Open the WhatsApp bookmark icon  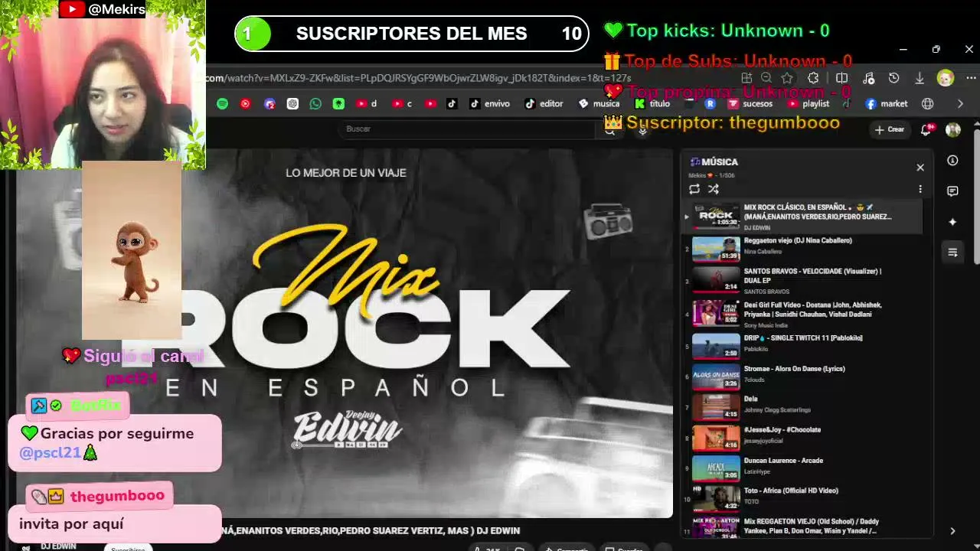(x=315, y=104)
